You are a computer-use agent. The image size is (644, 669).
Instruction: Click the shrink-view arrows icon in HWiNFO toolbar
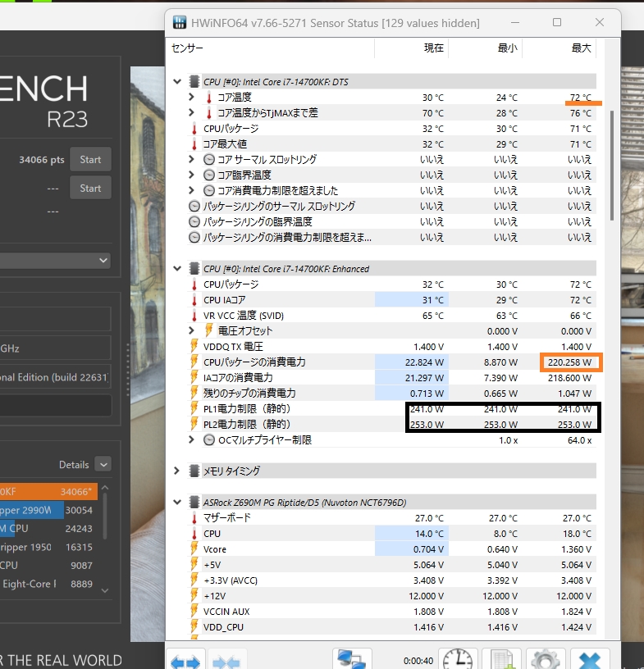pos(226,661)
